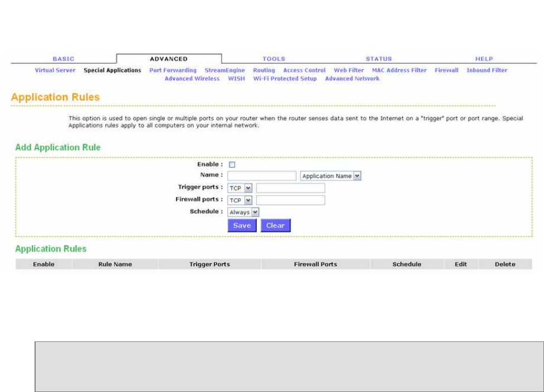This screenshot has width=544, height=392.
Task: Click the Delete column header
Action: click(x=505, y=264)
